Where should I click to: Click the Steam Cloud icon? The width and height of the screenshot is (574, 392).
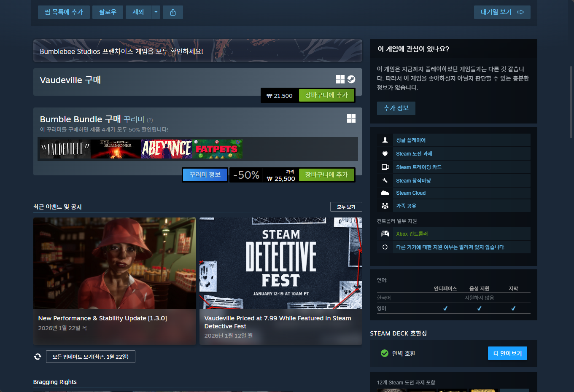385,193
